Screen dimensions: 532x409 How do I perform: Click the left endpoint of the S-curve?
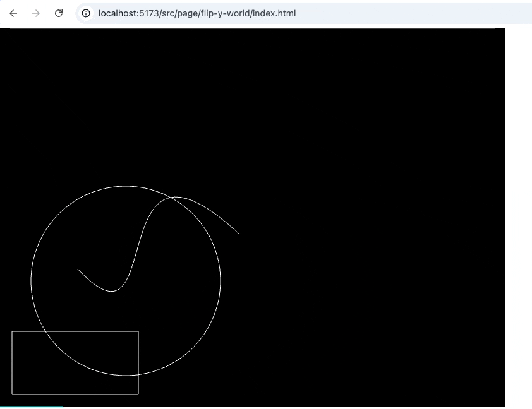tap(78, 270)
